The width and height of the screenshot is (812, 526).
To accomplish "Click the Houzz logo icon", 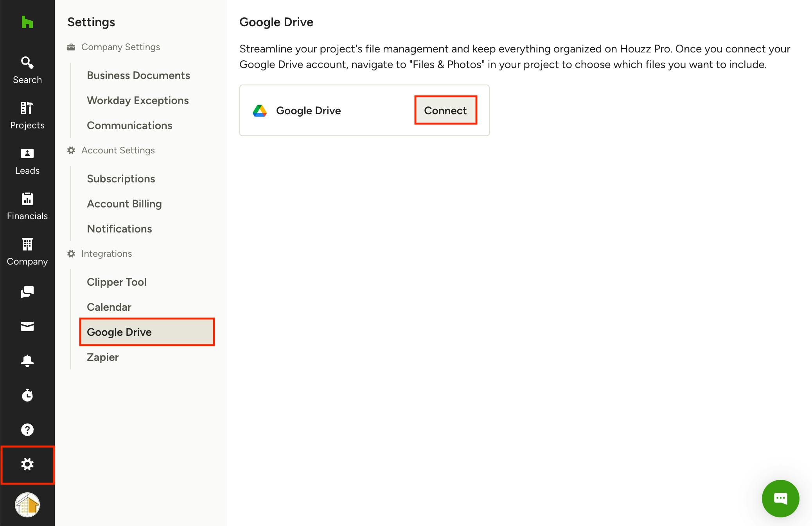I will [x=27, y=22].
